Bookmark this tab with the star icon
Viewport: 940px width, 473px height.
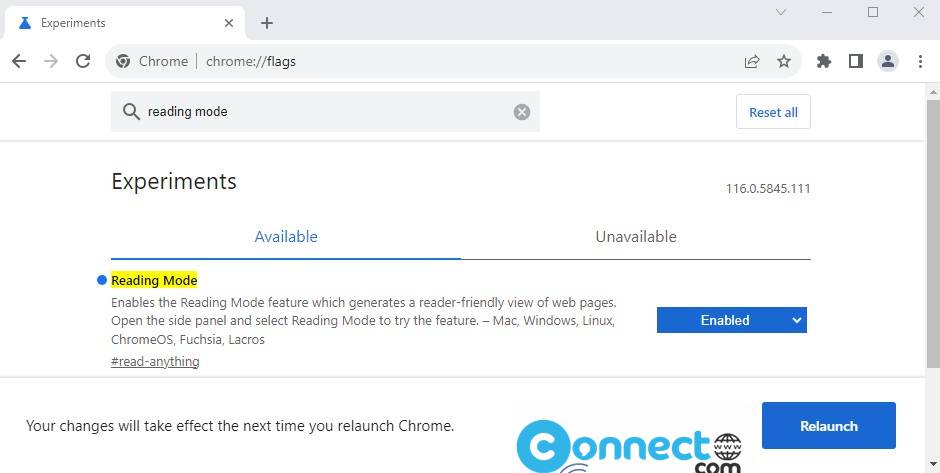(784, 61)
